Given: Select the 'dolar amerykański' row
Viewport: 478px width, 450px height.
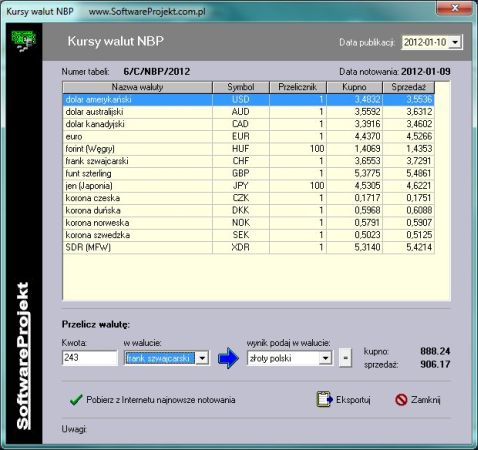Looking at the screenshot, I should pyautogui.click(x=248, y=100).
